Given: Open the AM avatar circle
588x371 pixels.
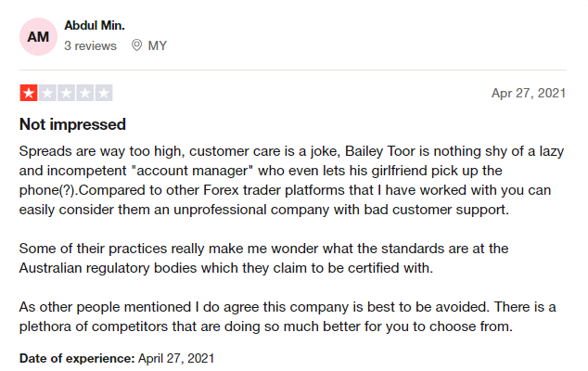Looking at the screenshot, I should point(38,37).
